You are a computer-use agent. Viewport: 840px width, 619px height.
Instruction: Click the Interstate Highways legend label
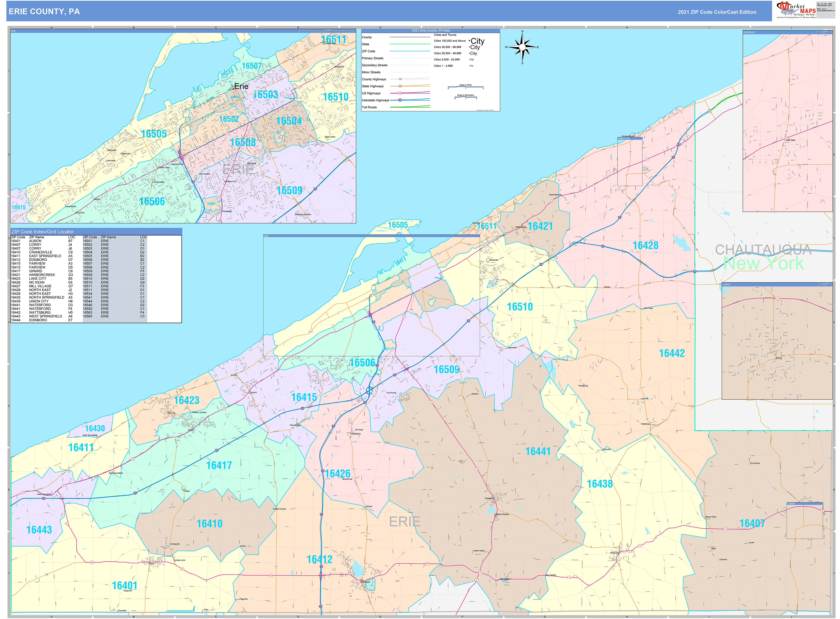375,100
